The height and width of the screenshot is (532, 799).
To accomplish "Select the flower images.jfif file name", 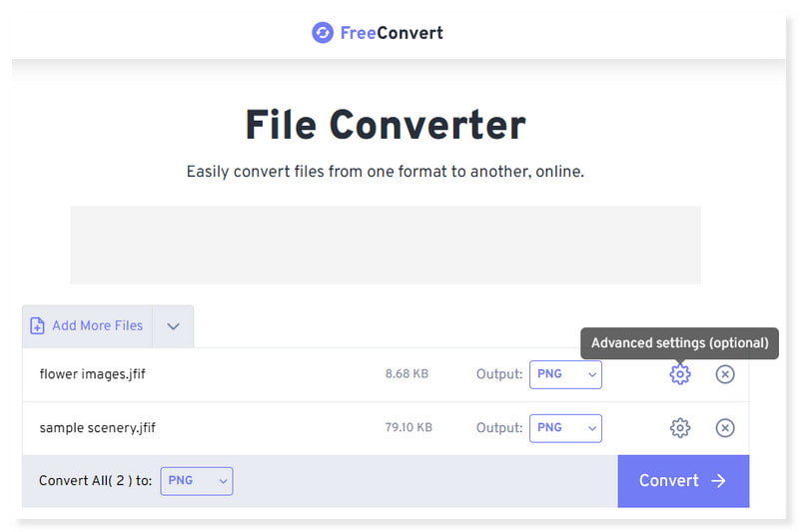I will (x=93, y=375).
